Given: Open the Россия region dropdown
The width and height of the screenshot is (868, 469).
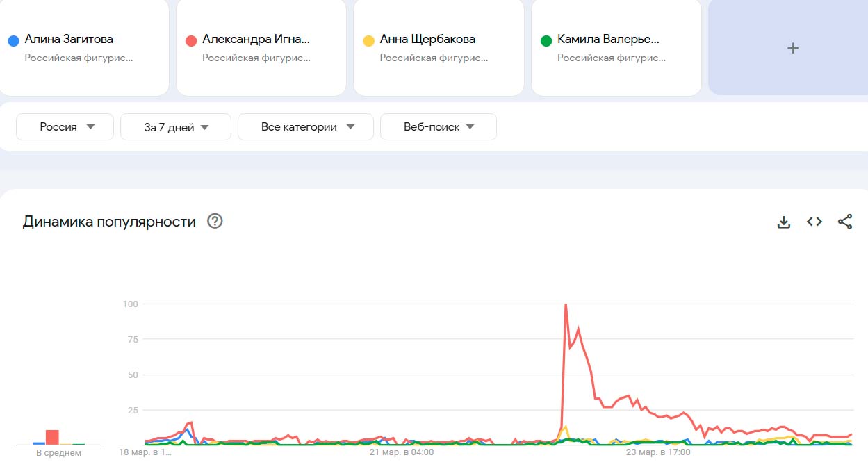Looking at the screenshot, I should click(65, 127).
